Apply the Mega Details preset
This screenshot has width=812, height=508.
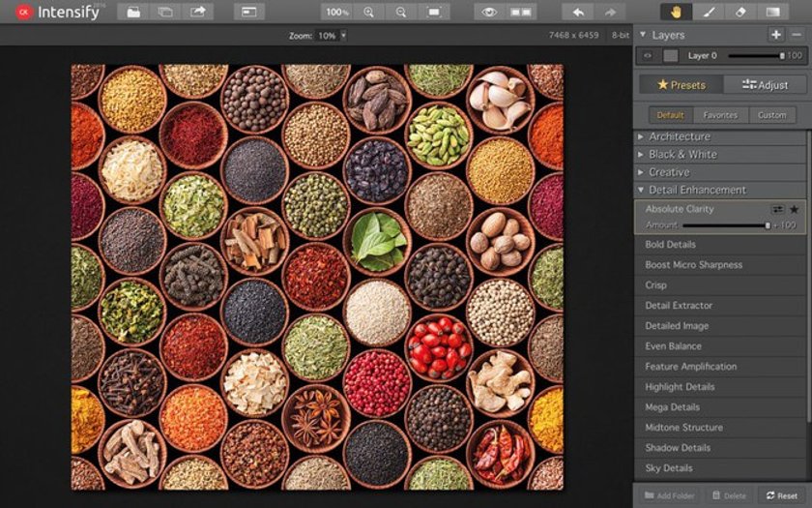click(720, 407)
